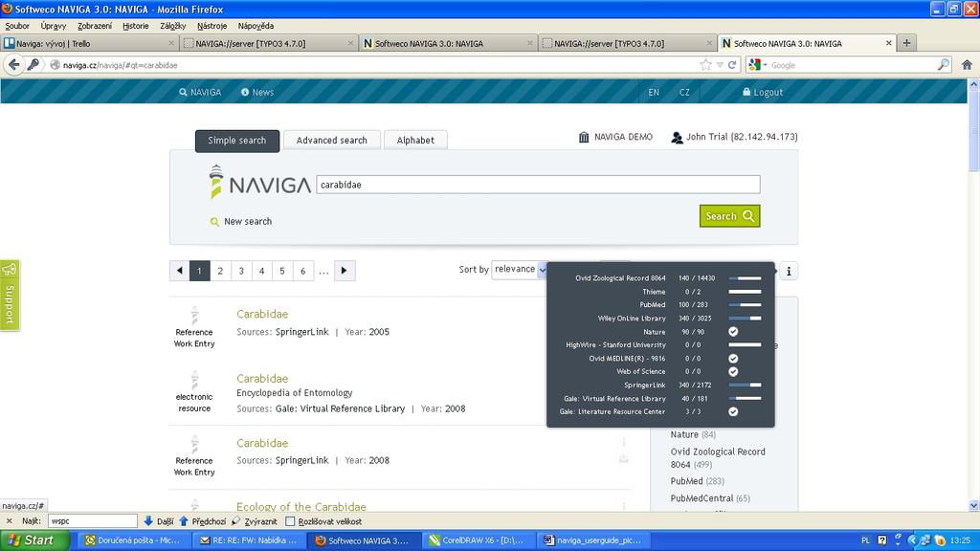Toggle the Ovid MEDLINE(R) checkmark

point(733,359)
